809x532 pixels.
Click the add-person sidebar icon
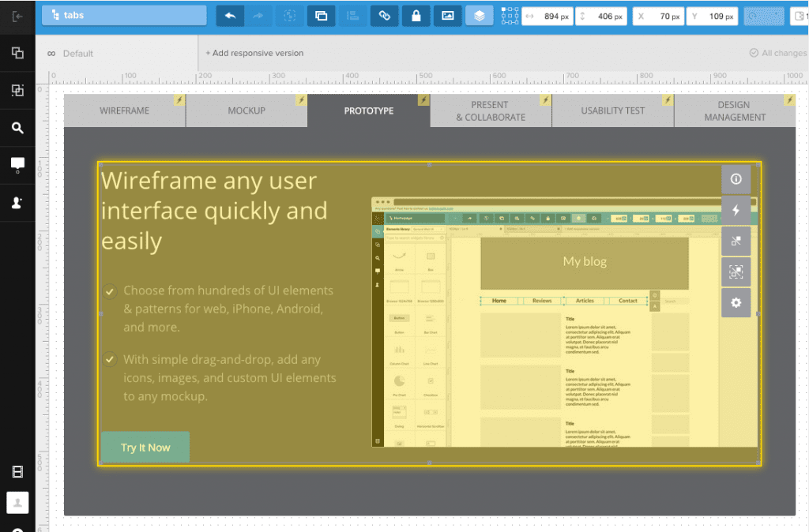click(17, 203)
